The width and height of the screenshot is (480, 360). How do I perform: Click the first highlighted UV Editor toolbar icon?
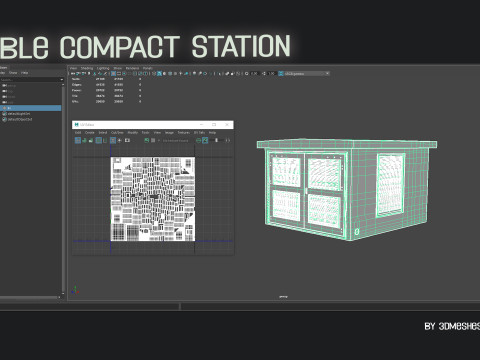tap(78, 140)
